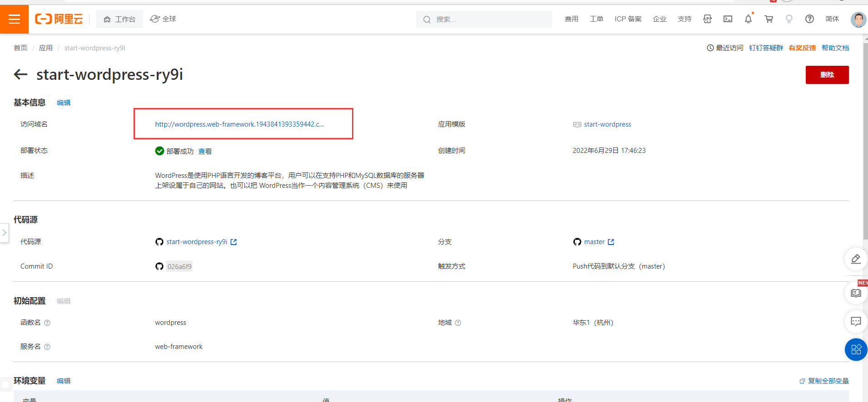Open the floating chat feedback icon
The height and width of the screenshot is (402, 868).
click(x=856, y=322)
